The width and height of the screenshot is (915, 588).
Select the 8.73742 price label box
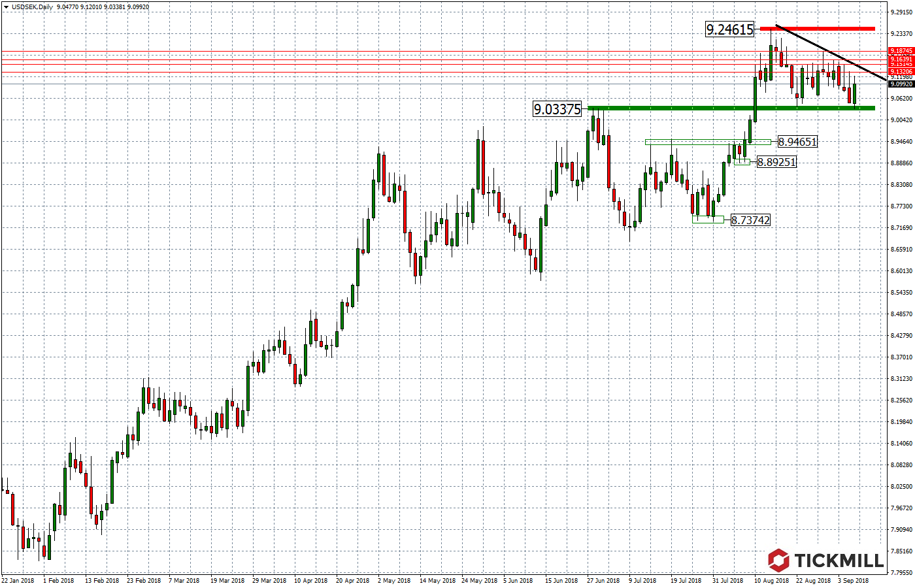[750, 220]
